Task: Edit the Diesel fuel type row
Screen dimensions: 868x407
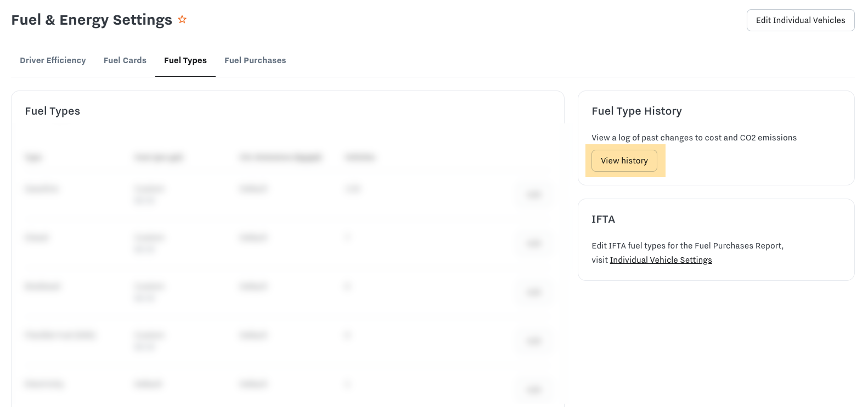Action: (533, 244)
